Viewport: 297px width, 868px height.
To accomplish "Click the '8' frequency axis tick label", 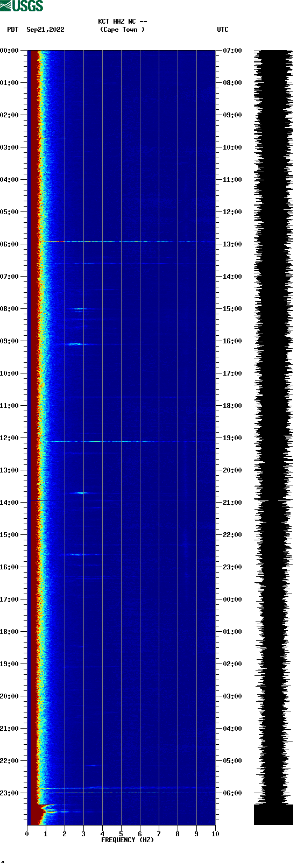I will (x=178, y=834).
